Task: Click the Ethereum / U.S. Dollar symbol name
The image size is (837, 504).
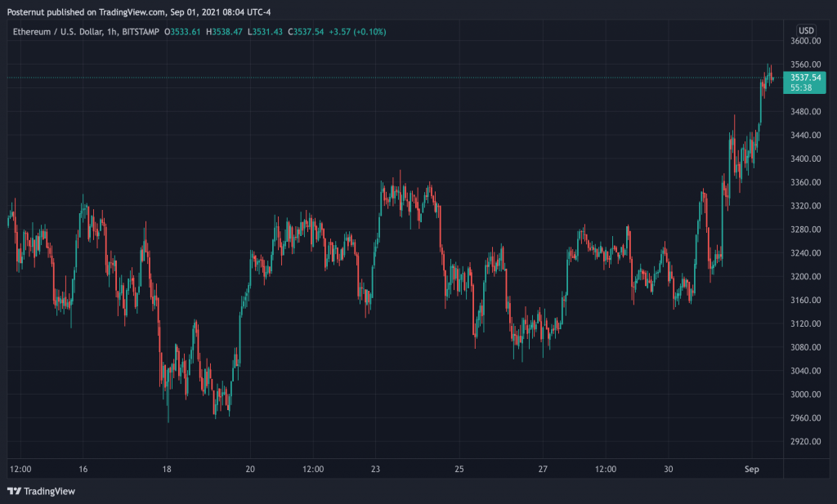Action: 57,32
